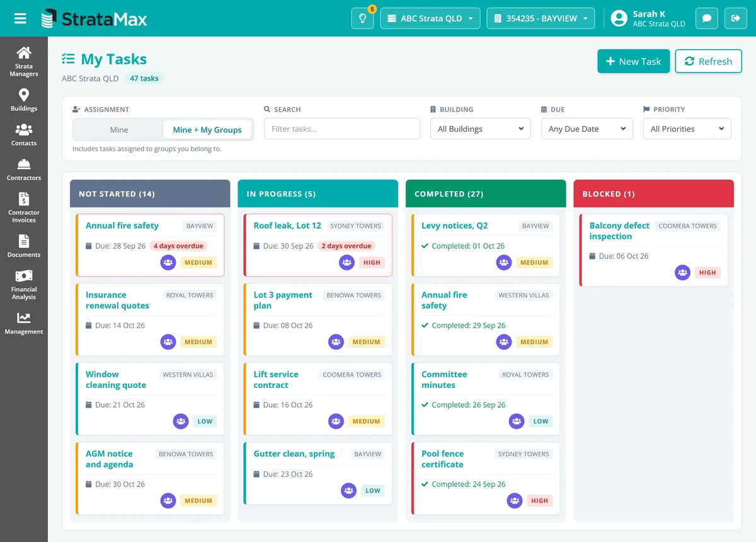Open the Roof leak, Lot 12 task

point(287,226)
